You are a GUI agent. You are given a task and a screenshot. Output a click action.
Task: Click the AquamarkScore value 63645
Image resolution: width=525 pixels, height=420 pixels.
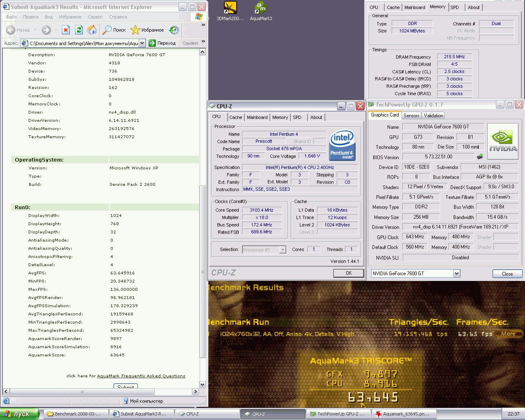click(x=117, y=355)
